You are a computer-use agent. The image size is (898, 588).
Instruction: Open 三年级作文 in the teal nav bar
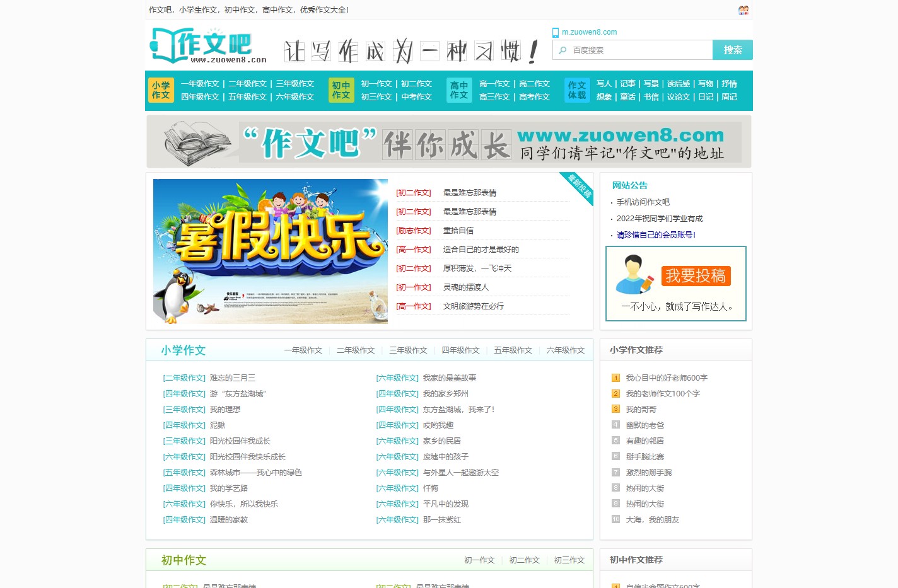tap(294, 84)
